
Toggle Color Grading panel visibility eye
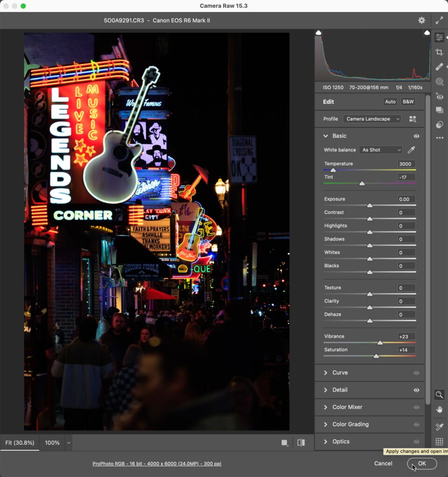pos(416,424)
